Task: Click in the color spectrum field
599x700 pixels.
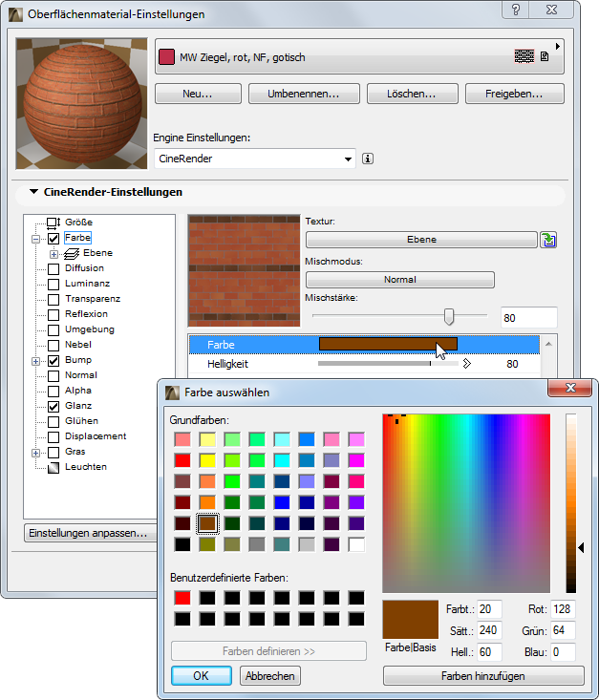Action: [x=466, y=503]
